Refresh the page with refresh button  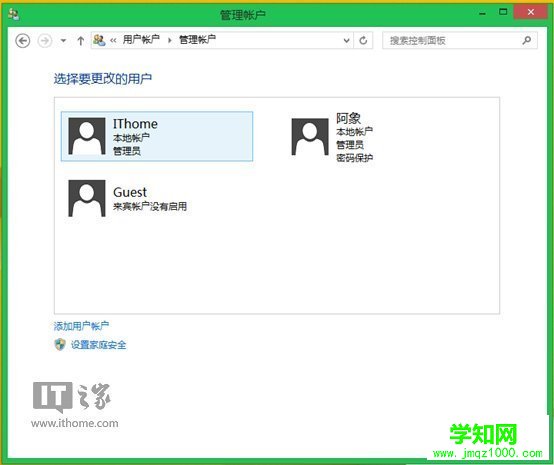pos(363,41)
